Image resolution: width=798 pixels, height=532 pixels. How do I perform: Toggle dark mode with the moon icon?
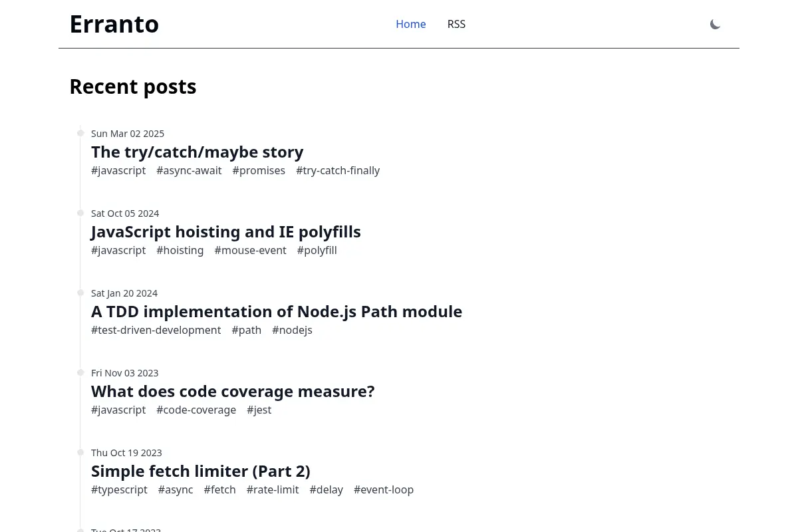tap(715, 25)
